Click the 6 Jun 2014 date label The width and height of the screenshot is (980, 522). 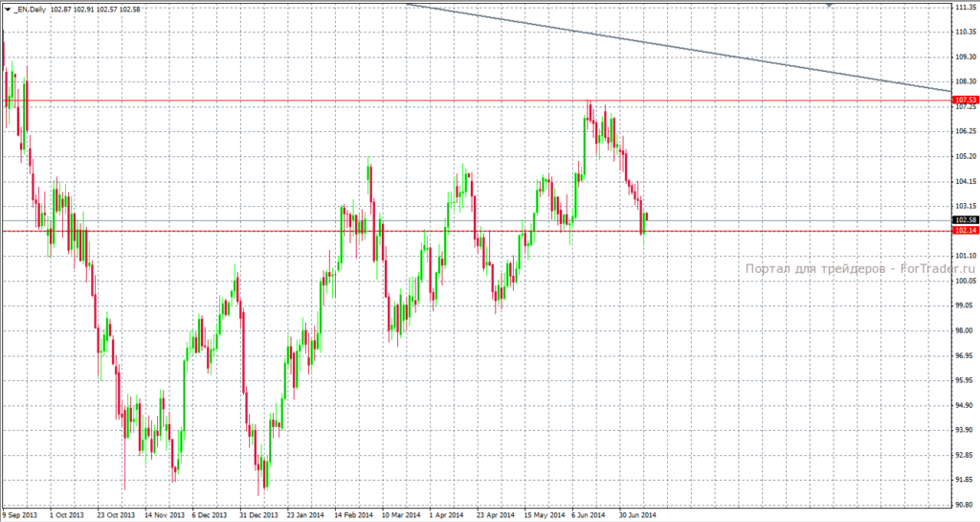point(589,515)
